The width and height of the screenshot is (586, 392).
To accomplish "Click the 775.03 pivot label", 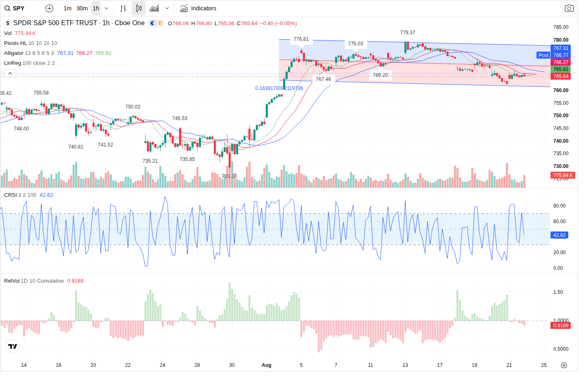I will tap(356, 44).
